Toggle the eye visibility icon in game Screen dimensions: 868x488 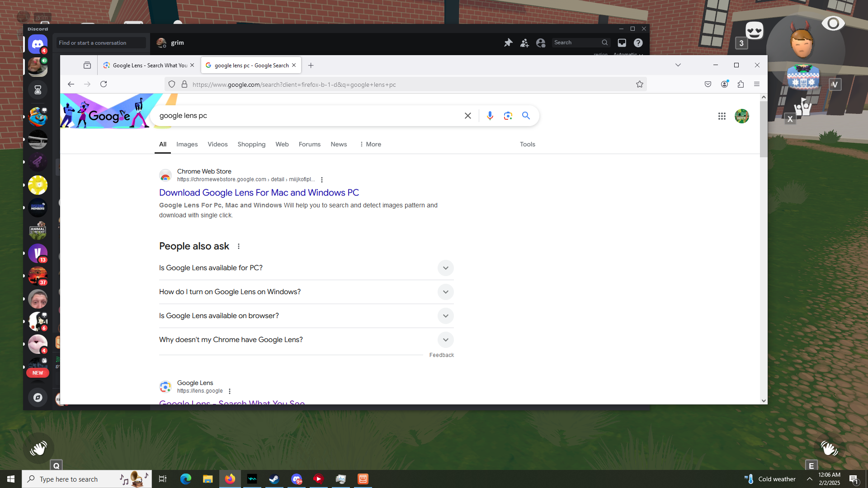point(833,23)
